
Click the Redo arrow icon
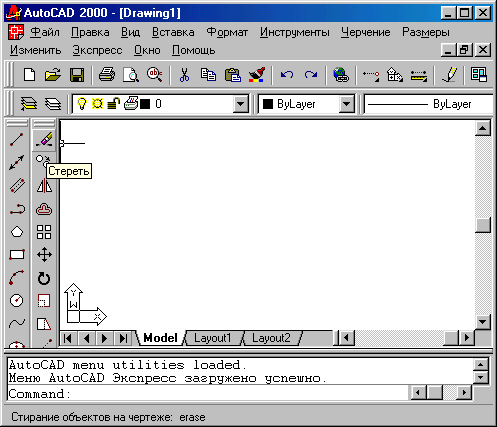pos(311,75)
